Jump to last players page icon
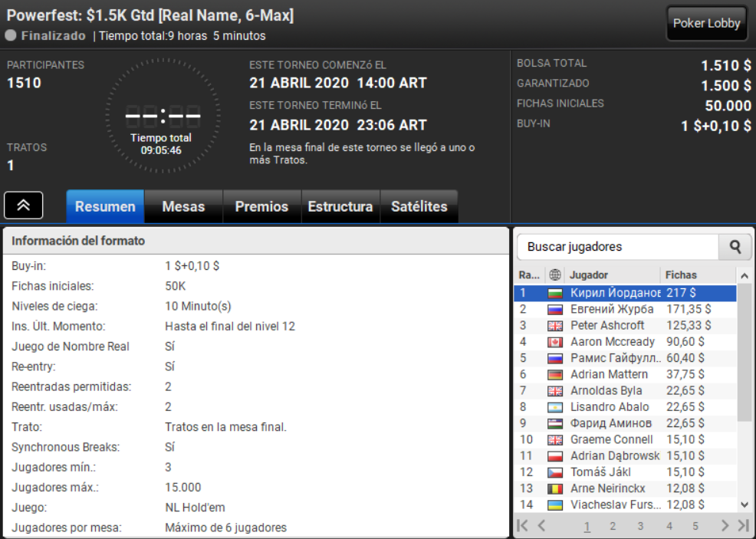Image resolution: width=756 pixels, height=539 pixels. pos(743,525)
